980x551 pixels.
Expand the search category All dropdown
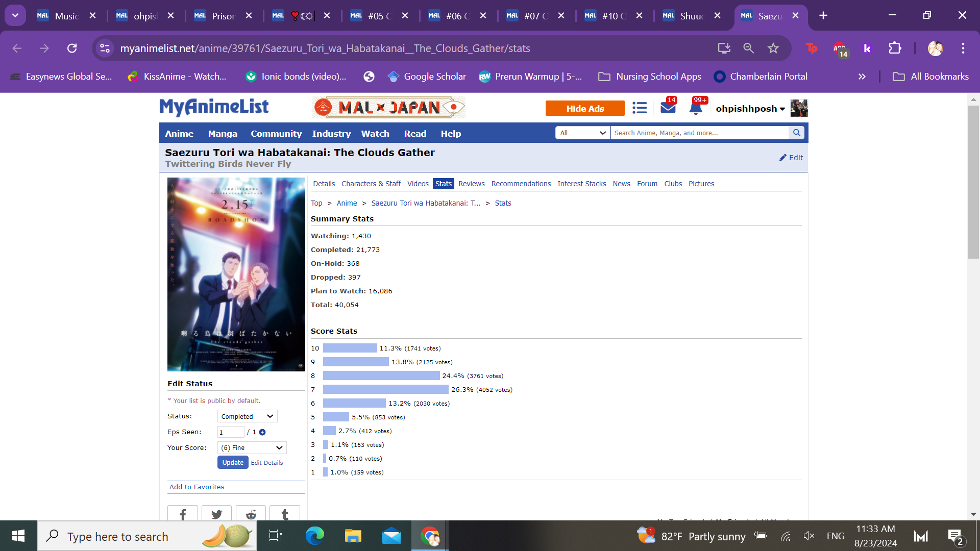[x=582, y=133]
